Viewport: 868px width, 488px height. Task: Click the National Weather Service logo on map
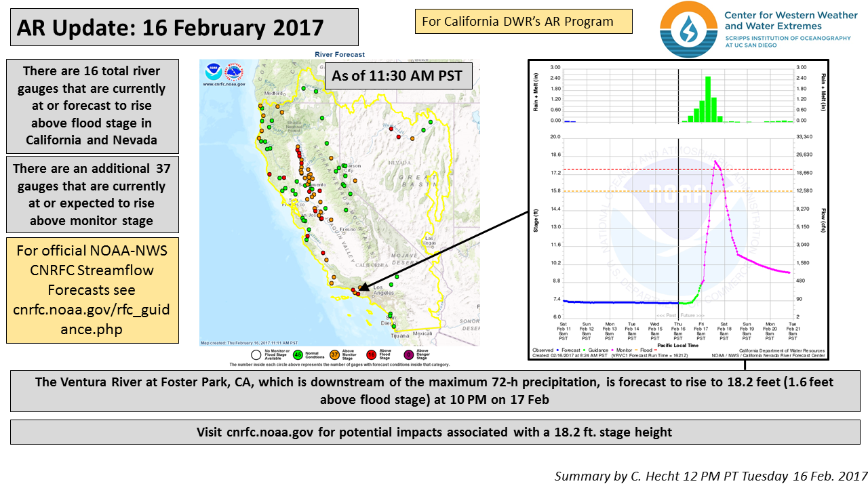point(233,70)
